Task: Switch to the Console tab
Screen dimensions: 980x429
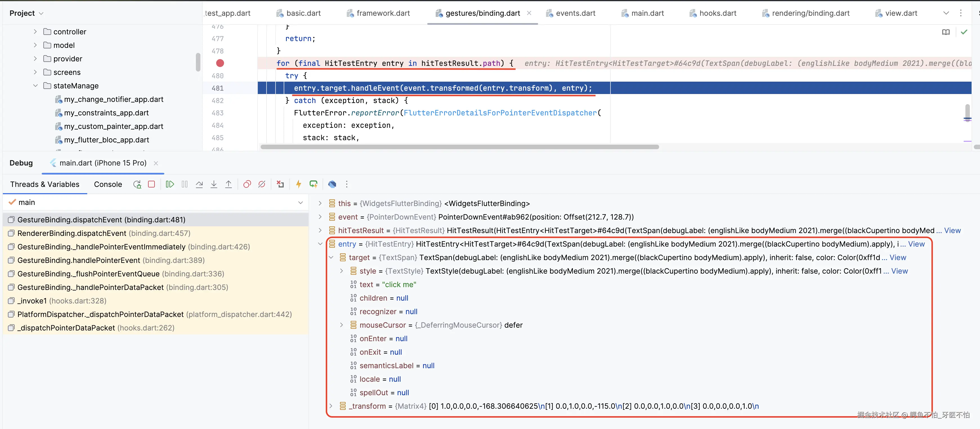Action: 108,184
